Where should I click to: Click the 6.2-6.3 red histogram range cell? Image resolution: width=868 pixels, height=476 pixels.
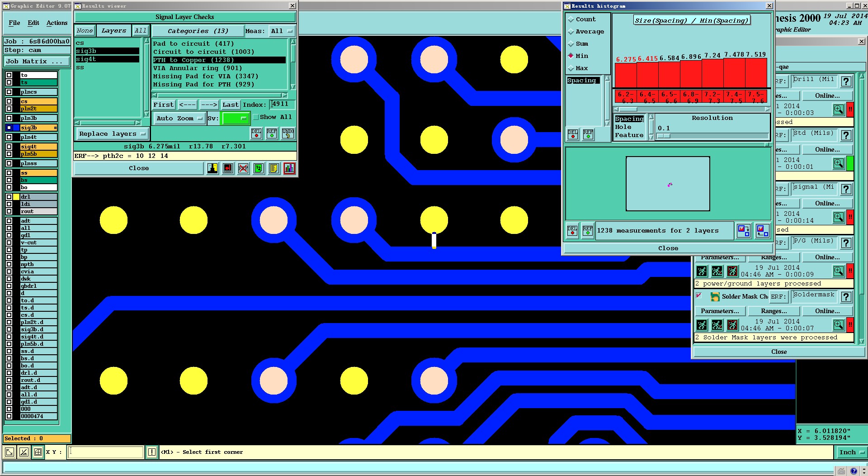[x=626, y=96]
